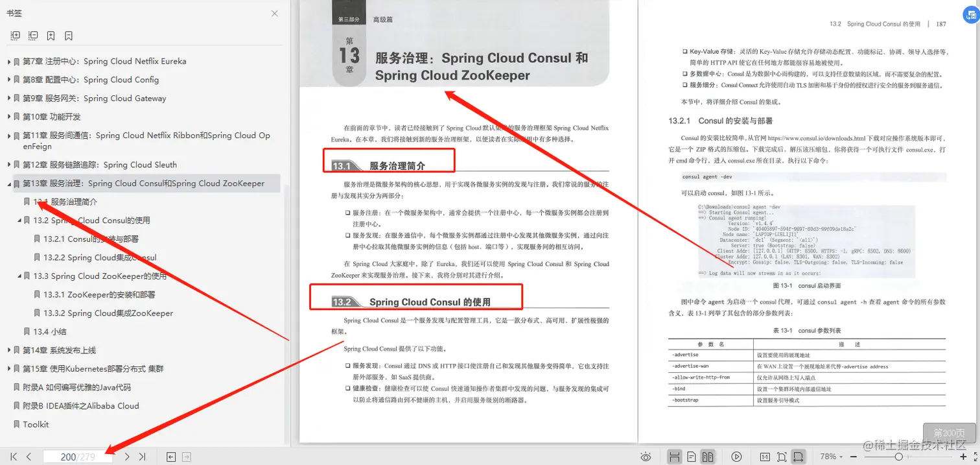The width and height of the screenshot is (980, 465).
Task: Expand the 第15章 Kubernetes bookmark
Action: point(9,369)
